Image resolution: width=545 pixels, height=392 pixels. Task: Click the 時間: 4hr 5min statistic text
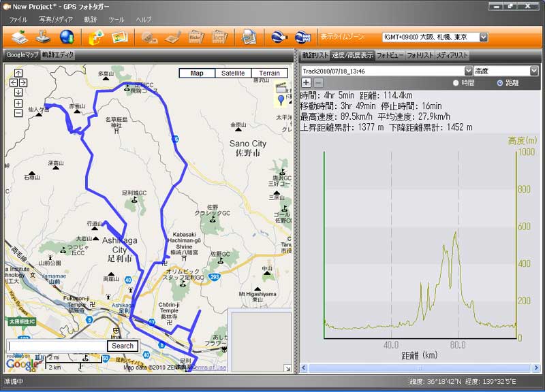327,95
